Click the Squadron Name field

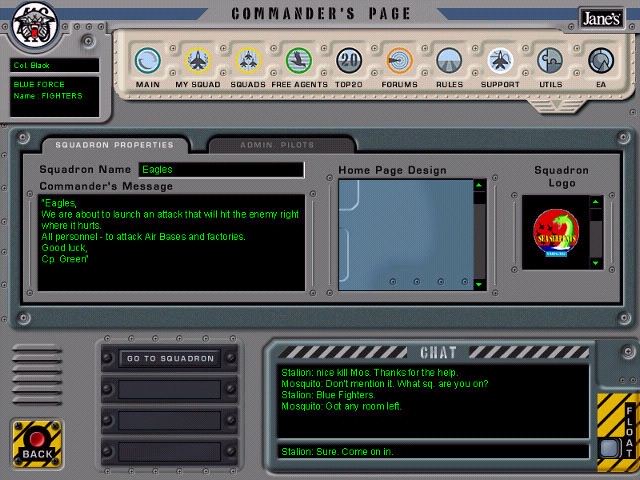click(x=220, y=170)
